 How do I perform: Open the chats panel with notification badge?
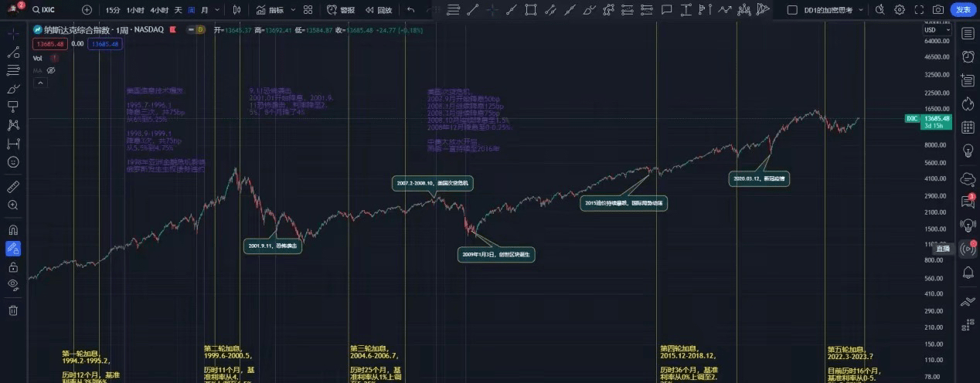coord(968,201)
